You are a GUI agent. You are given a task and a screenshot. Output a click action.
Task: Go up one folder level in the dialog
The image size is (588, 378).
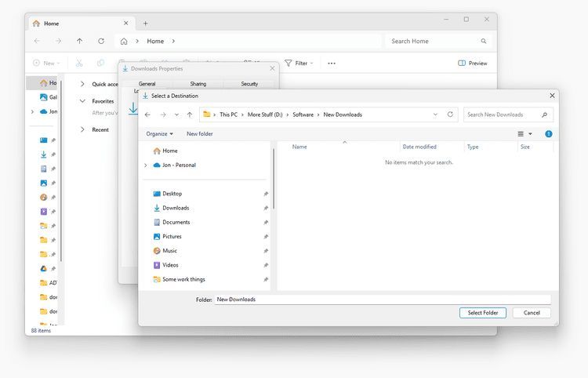point(190,114)
